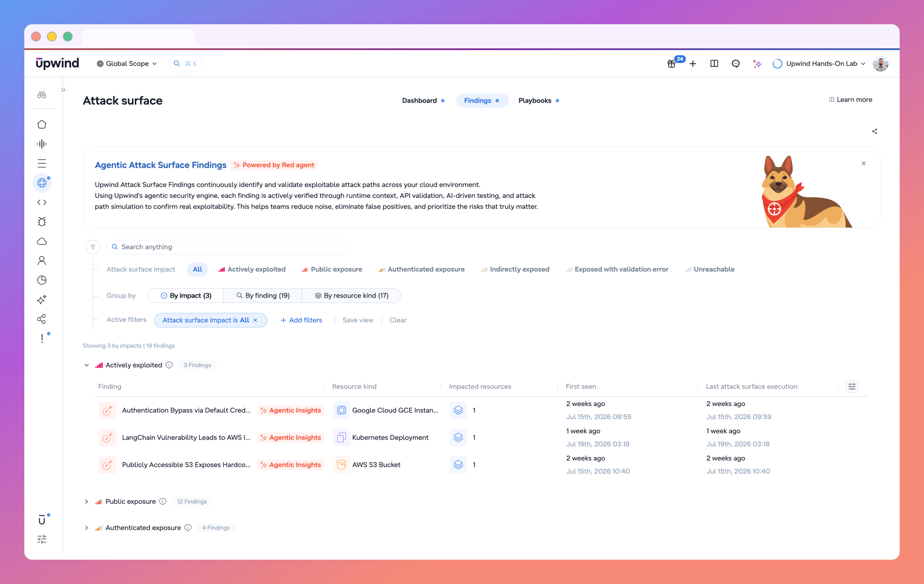
Task: Open the book docs icon in top bar
Action: coord(714,64)
